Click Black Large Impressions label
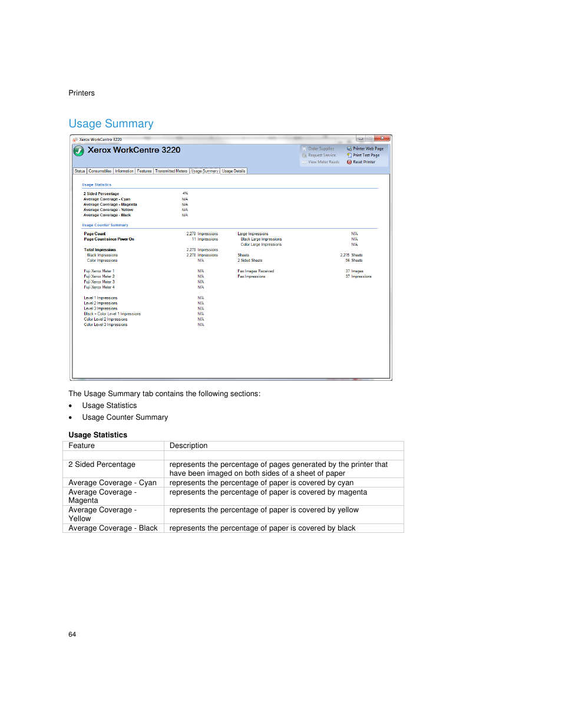This screenshot has width=562, height=728. pos(261,239)
